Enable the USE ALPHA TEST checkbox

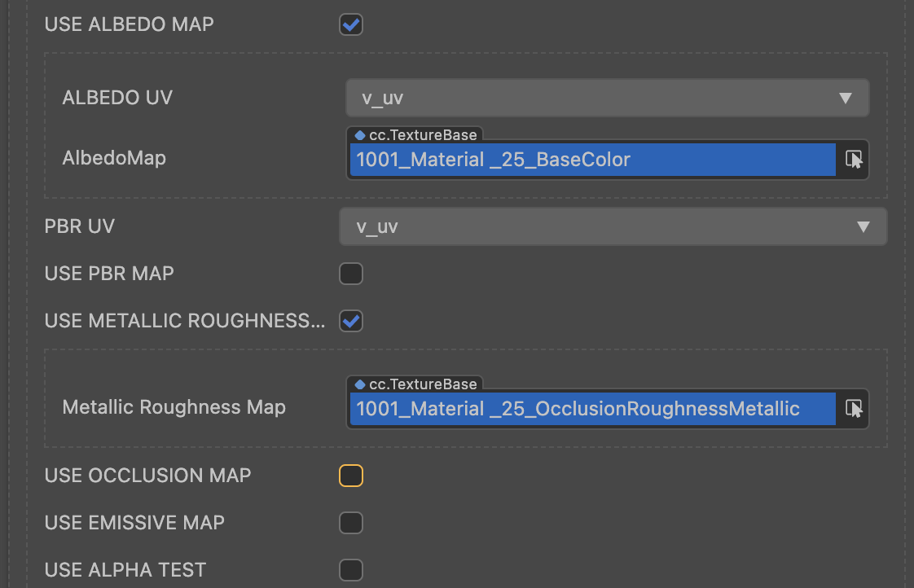point(351,570)
